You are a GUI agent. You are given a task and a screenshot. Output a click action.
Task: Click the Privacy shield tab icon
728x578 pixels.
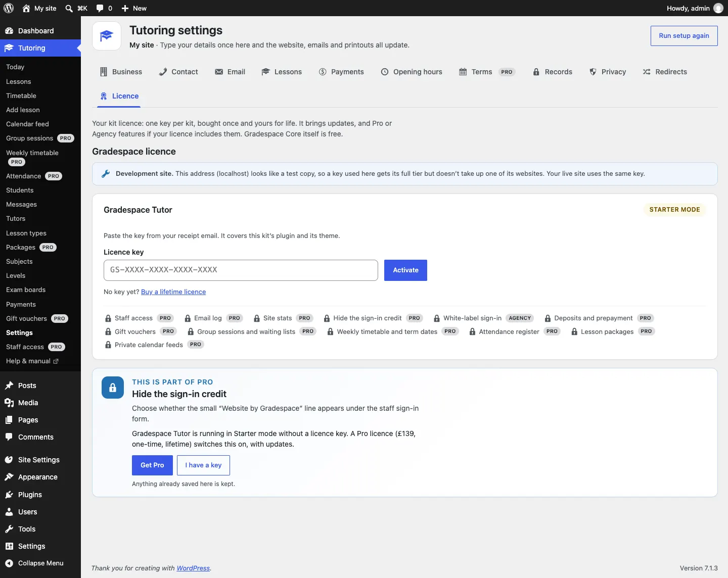pos(593,72)
